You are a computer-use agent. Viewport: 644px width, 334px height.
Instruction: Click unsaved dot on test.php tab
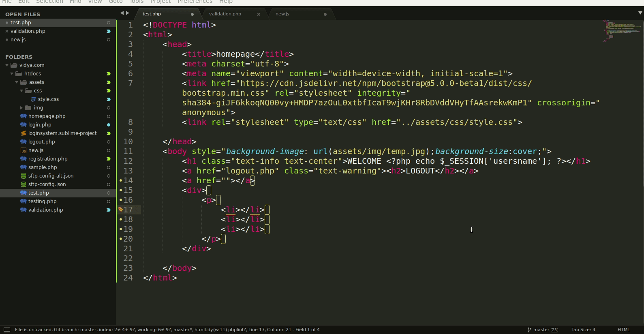(192, 14)
